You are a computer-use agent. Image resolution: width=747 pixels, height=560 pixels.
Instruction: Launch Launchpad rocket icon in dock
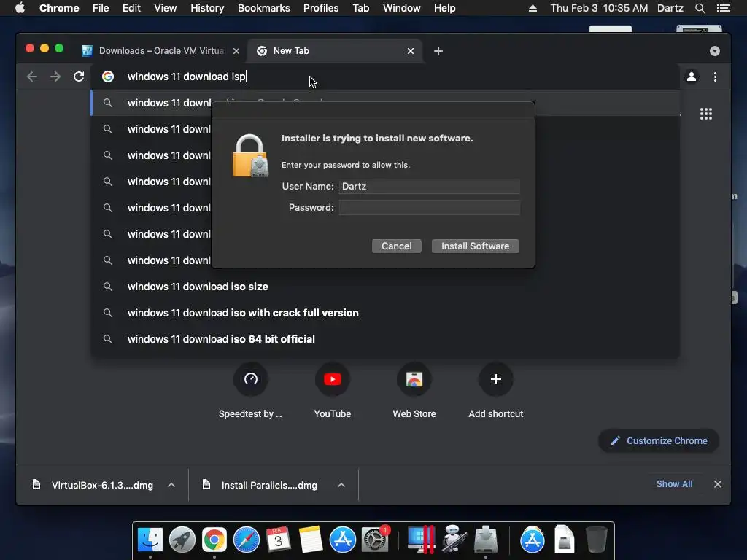click(x=182, y=540)
